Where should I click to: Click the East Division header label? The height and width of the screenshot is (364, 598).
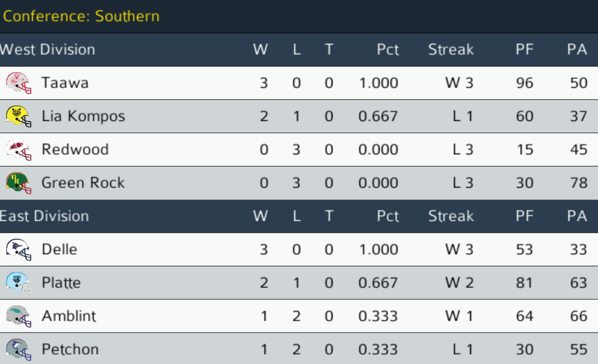pos(44,216)
